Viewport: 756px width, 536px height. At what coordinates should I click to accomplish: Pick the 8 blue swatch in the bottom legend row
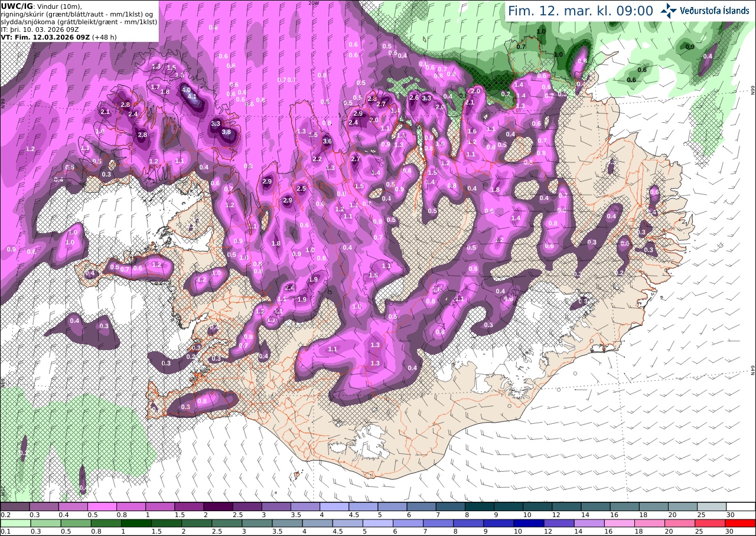click(x=468, y=523)
